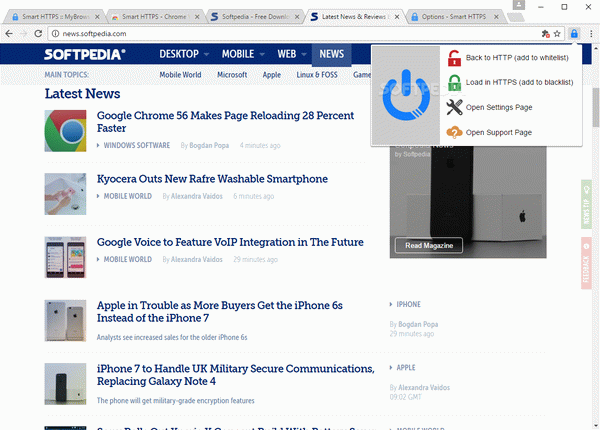
Task: Click author Bogdan Popa on Chrome article
Action: pyautogui.click(x=209, y=145)
